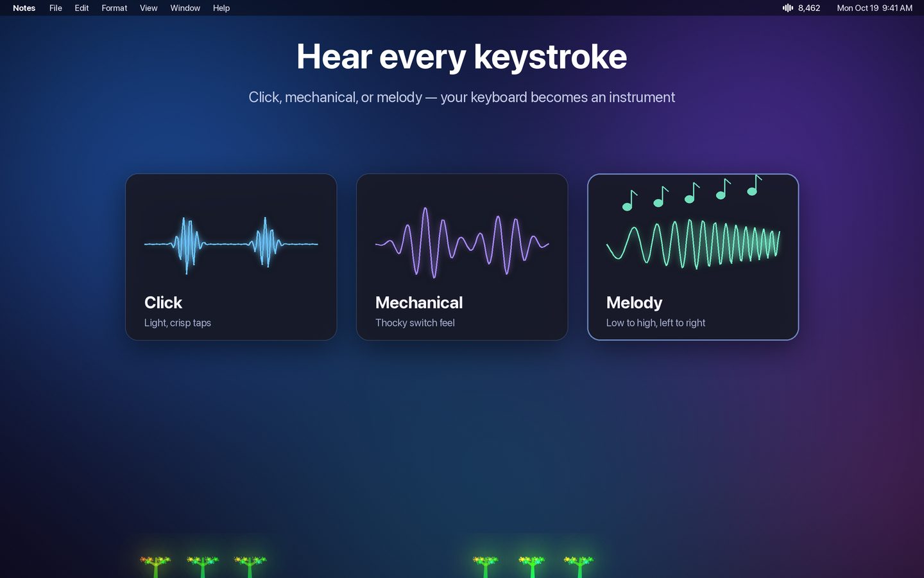Open the Help menu
This screenshot has height=578, width=924.
[x=221, y=8]
